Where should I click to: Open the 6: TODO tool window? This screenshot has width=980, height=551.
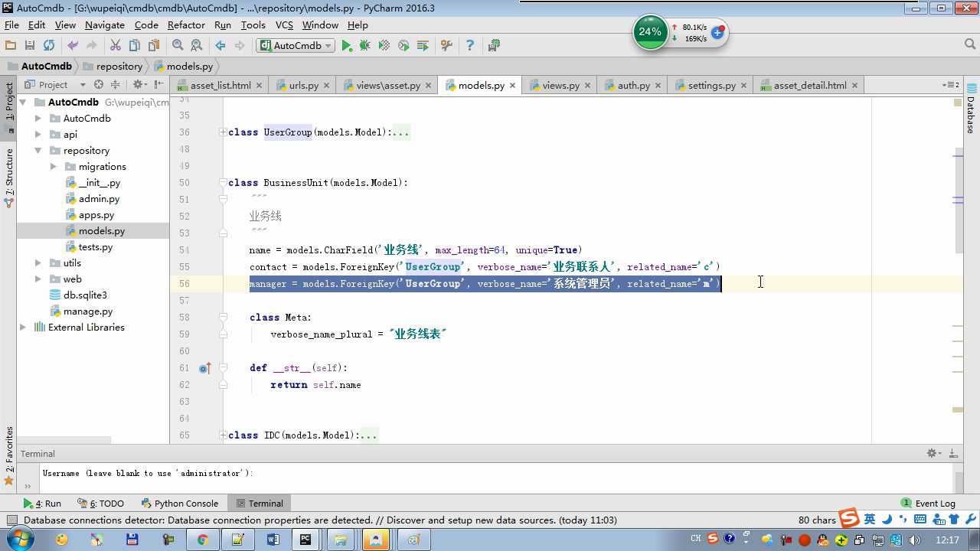click(100, 504)
